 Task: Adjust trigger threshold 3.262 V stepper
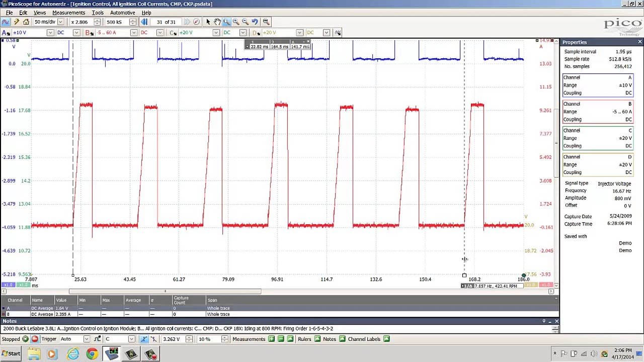pos(189,339)
